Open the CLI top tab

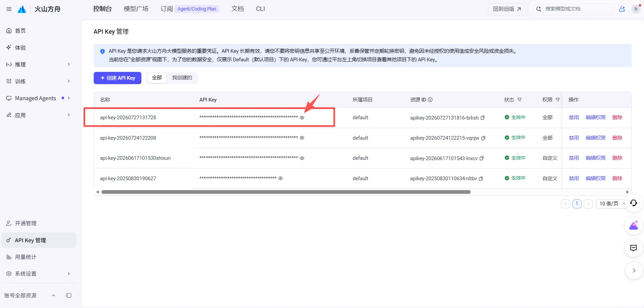click(260, 9)
